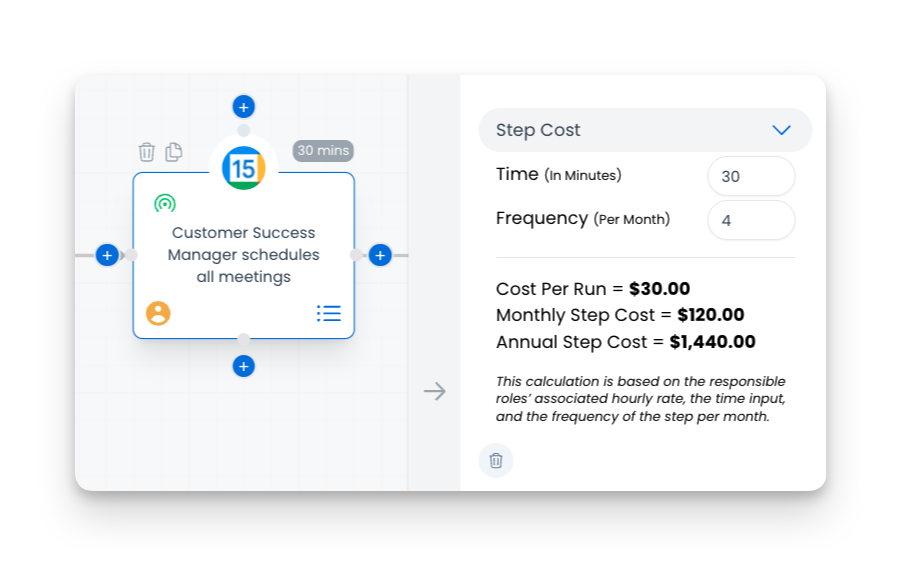Click the 'Cost Per Run = $30.00' text
The width and height of the screenshot is (902, 566).
click(593, 289)
